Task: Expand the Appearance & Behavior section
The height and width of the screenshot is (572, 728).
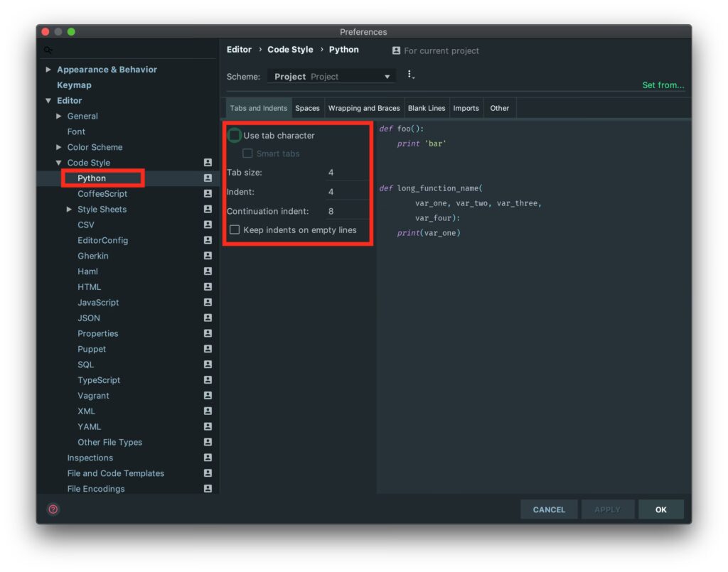Action: point(48,70)
